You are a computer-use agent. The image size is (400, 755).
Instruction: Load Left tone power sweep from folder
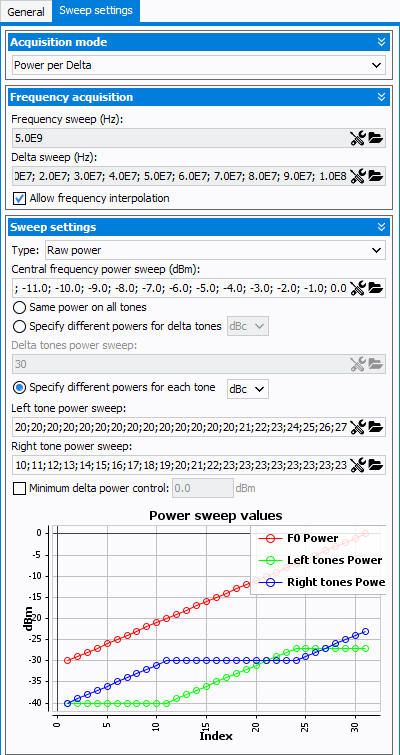(375, 427)
